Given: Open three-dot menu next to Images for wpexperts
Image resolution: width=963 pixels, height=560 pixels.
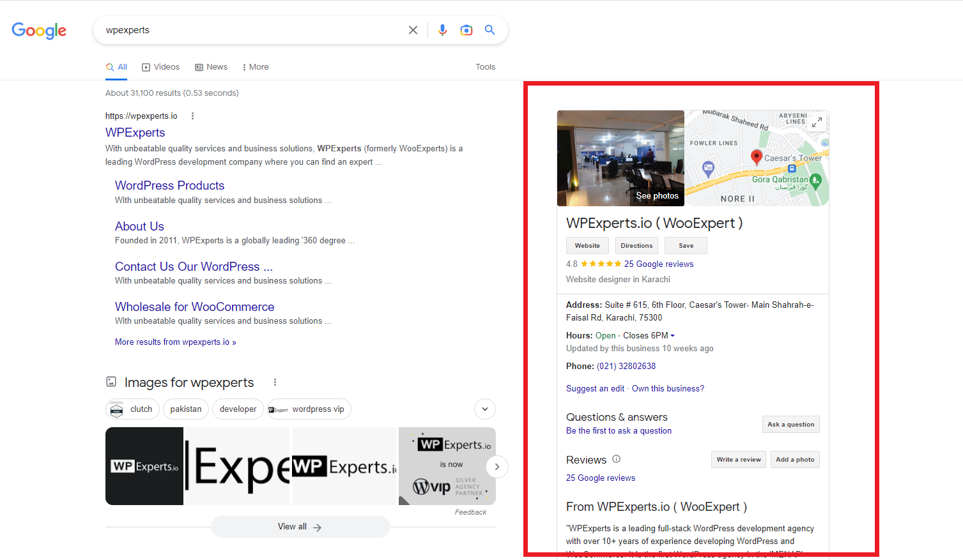Looking at the screenshot, I should tap(275, 382).
